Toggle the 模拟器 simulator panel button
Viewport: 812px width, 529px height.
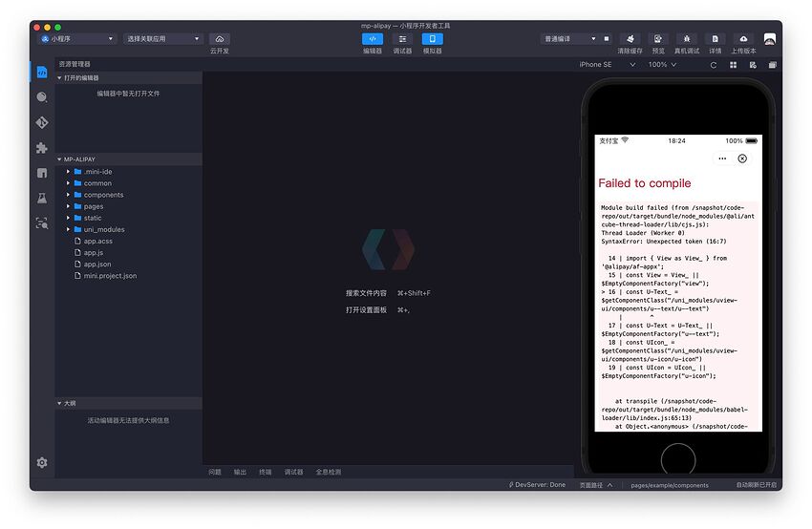433,39
